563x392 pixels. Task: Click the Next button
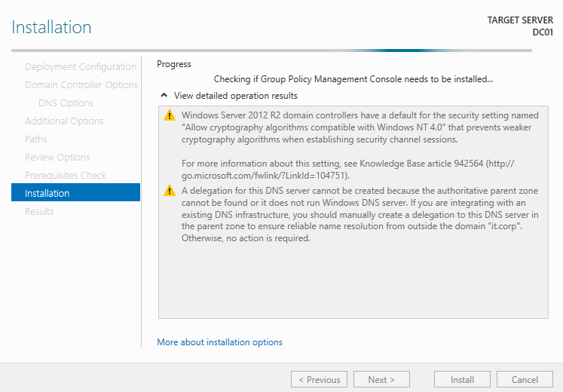click(381, 379)
